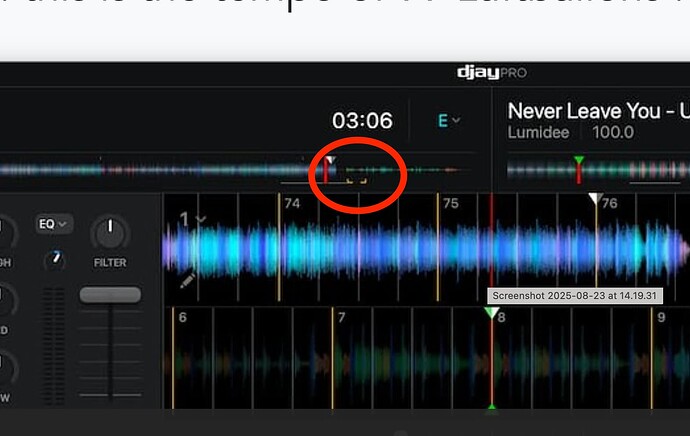Click bar number 7 on deck 2 waveform
Image resolution: width=690 pixels, height=436 pixels.
[341, 317]
